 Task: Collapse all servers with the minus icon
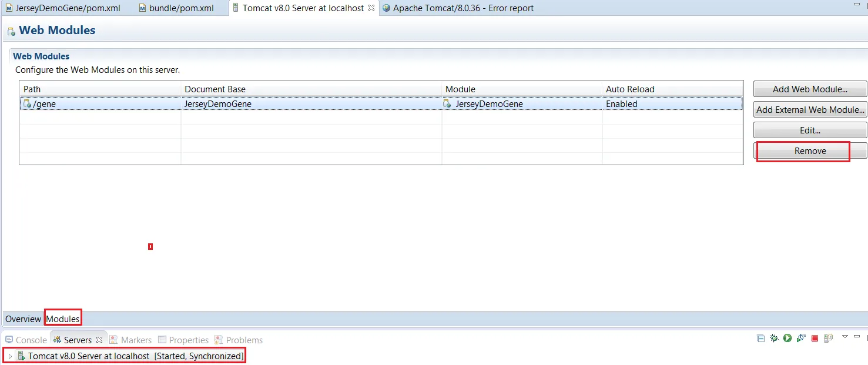pos(760,339)
